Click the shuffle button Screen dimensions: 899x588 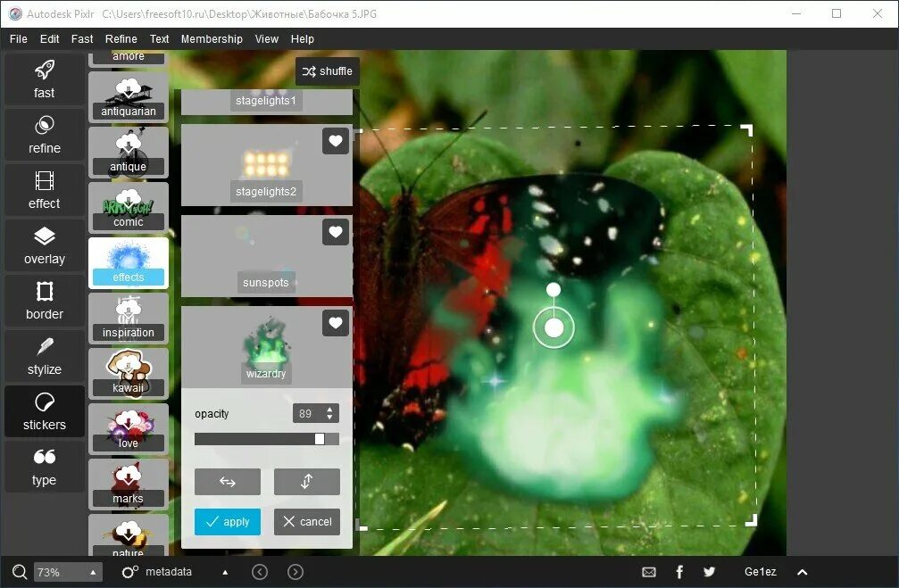coord(328,71)
